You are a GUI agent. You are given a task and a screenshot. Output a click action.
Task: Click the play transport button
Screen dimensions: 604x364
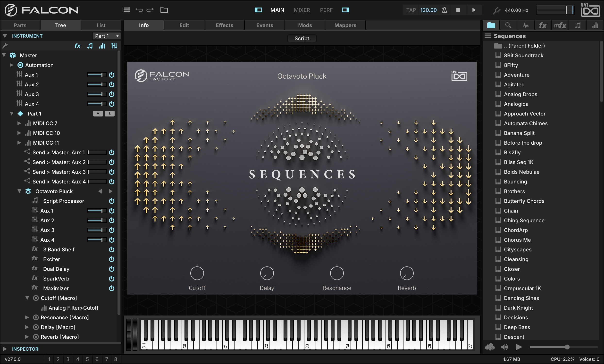point(474,10)
